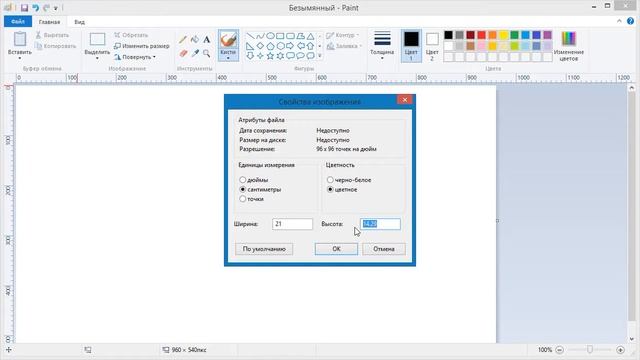
Task: Click the Crop (Обрезать) command
Action: [131, 35]
